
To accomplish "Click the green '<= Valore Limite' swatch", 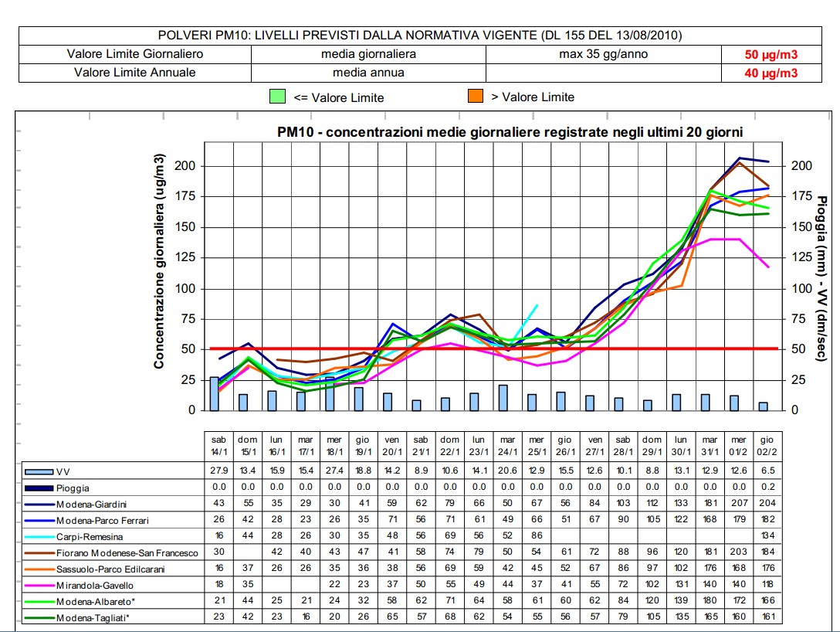I will pyautogui.click(x=278, y=97).
